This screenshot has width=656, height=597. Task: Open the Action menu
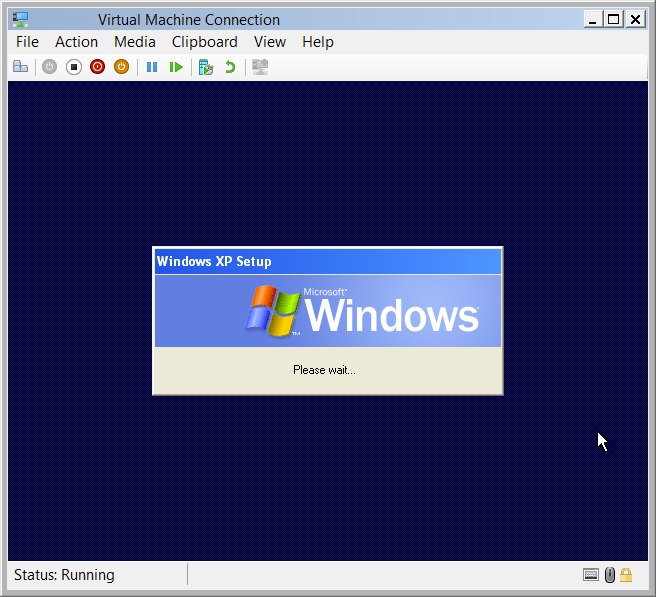pyautogui.click(x=77, y=42)
